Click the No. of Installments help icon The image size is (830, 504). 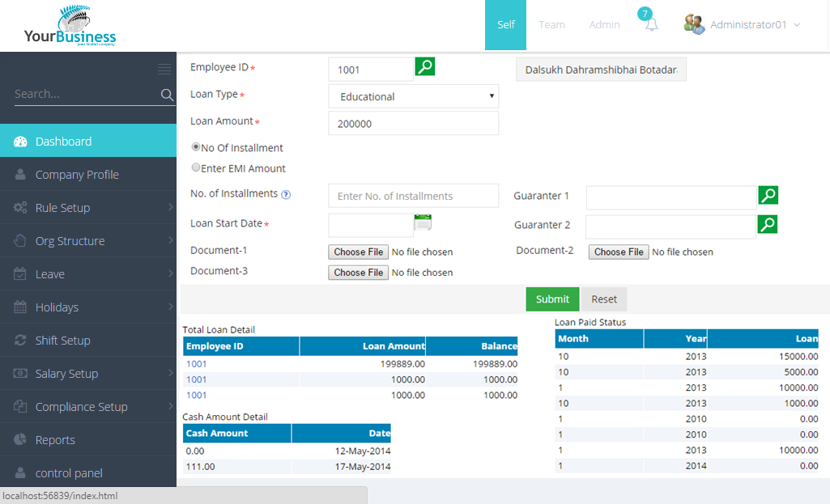[286, 195]
